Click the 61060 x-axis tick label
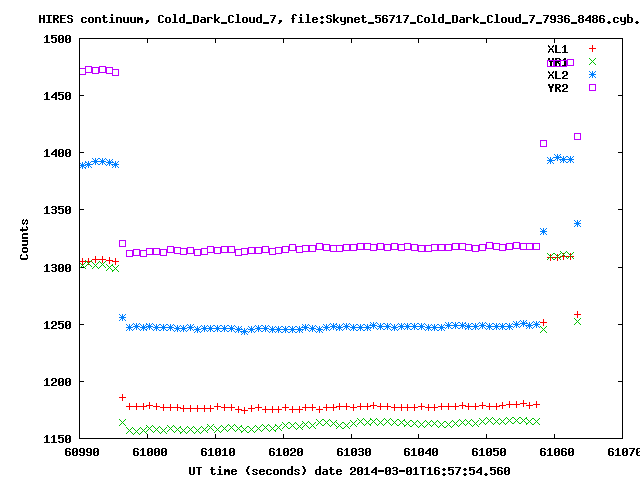 557,452
